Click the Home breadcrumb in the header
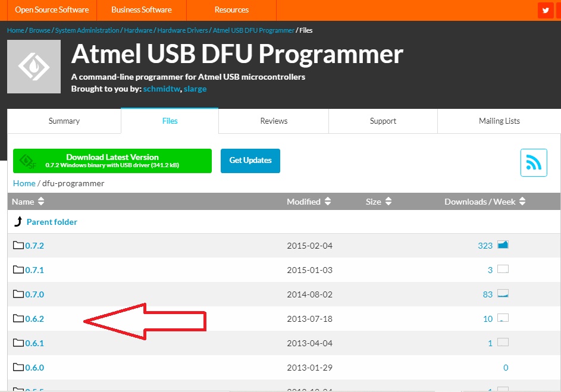Image resolution: width=561 pixels, height=392 pixels. (15, 30)
